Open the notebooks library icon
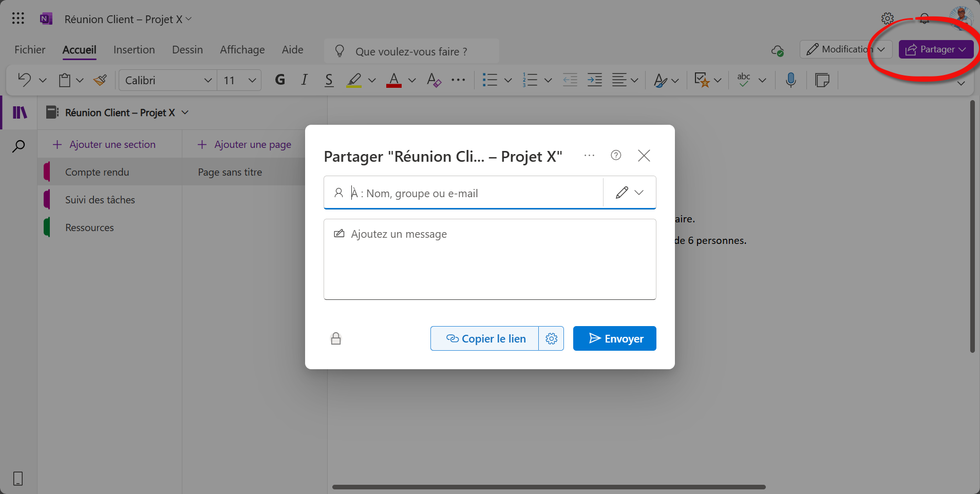The width and height of the screenshot is (980, 494). 20,112
